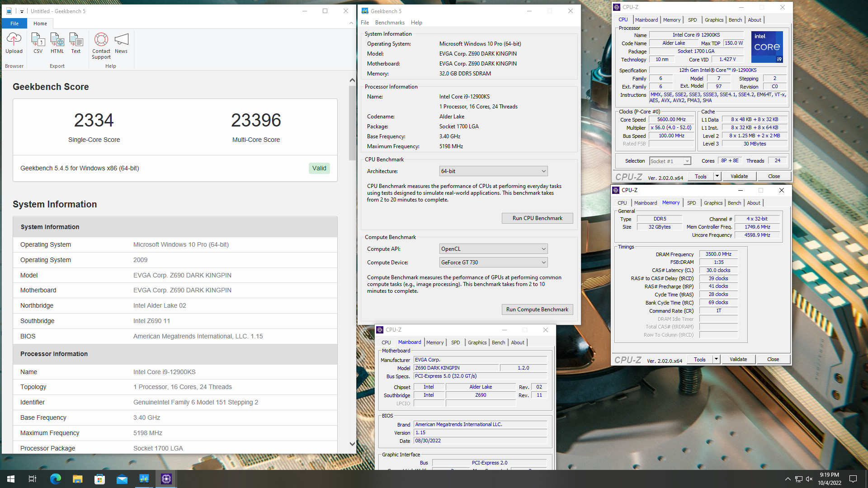Switch to Memory tab in Mainboard CPU-Z window
Viewport: 868px width, 488px height.
tap(435, 343)
